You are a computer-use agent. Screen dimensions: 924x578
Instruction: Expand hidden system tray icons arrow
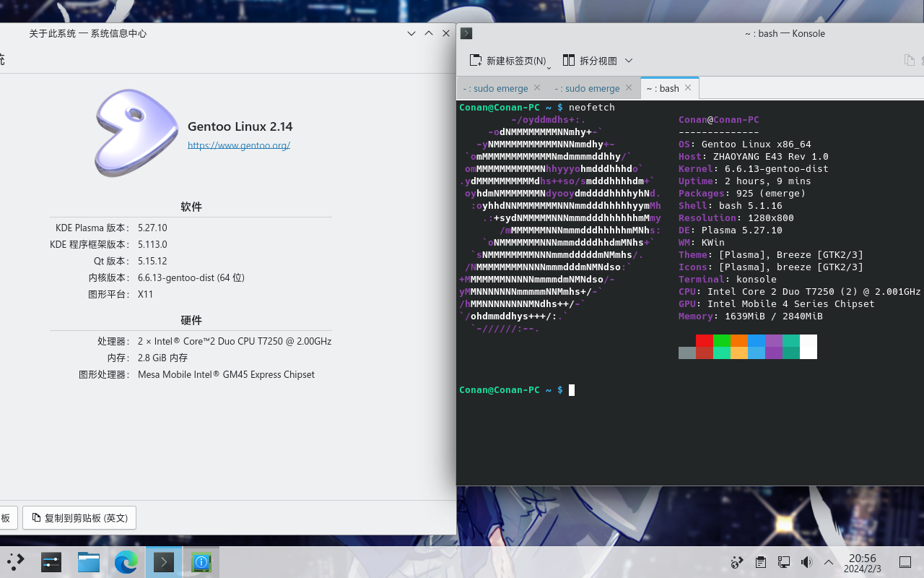click(x=829, y=562)
